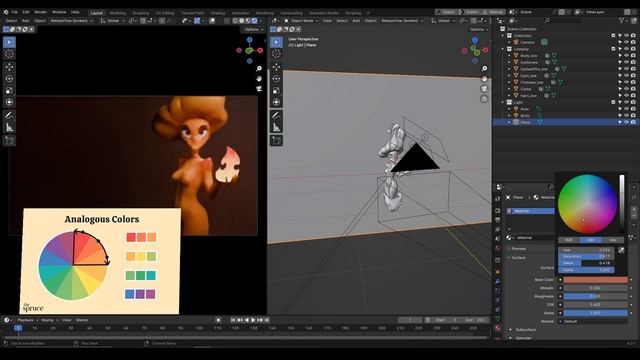Select the Select Box tool in right viewport
This screenshot has width=640, height=360.
click(276, 42)
